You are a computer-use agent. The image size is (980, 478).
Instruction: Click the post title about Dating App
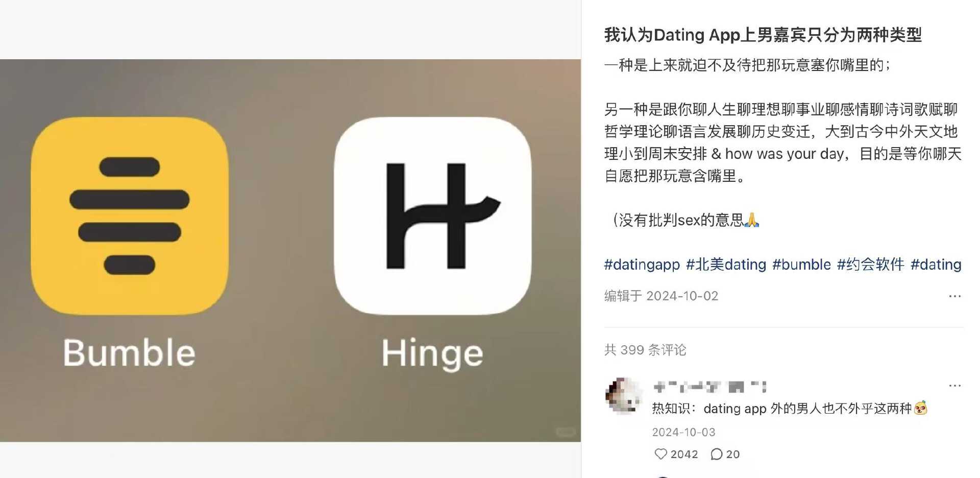click(763, 35)
